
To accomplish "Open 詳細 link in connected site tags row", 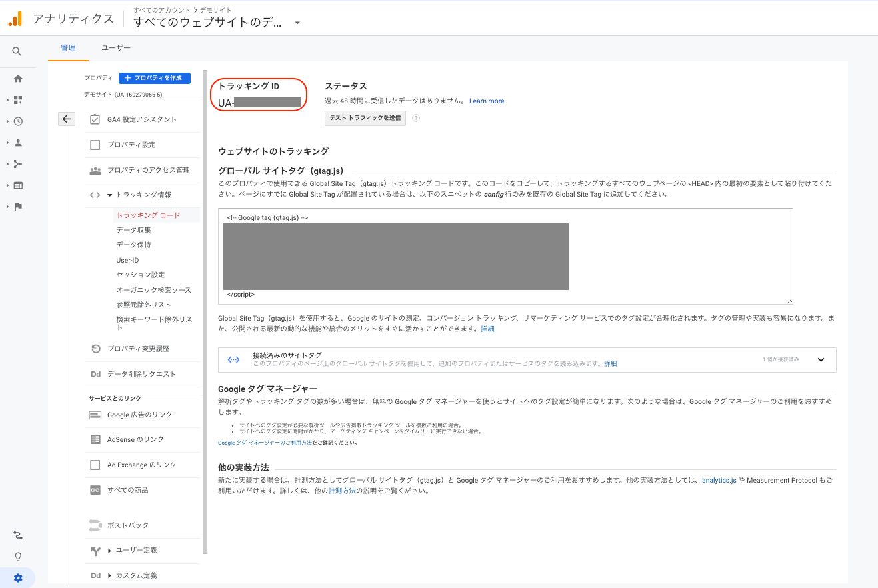I will tap(610, 364).
